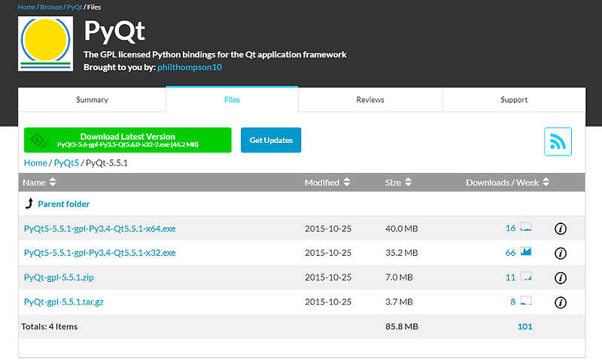The height and width of the screenshot is (364, 602).
Task: View download graph for x64.exe file
Action: click(x=525, y=227)
